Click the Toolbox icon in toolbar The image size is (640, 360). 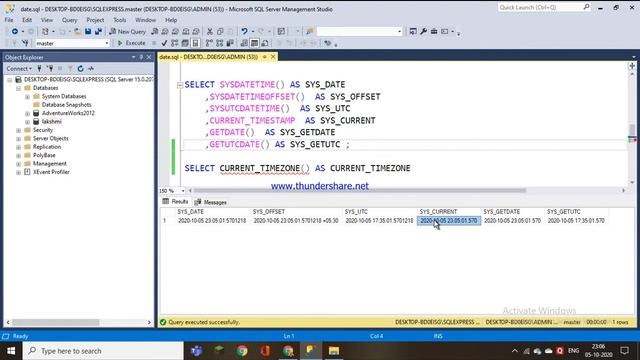coord(434,31)
